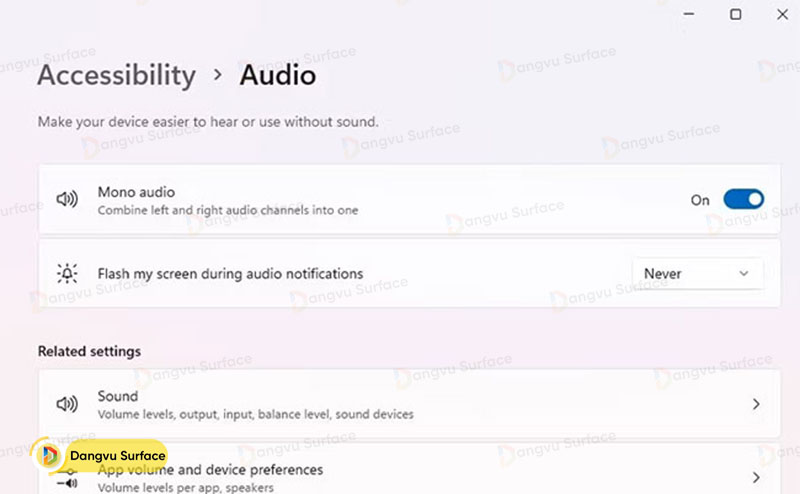
Task: Open App volume preferences chevron arrow
Action: tap(756, 478)
